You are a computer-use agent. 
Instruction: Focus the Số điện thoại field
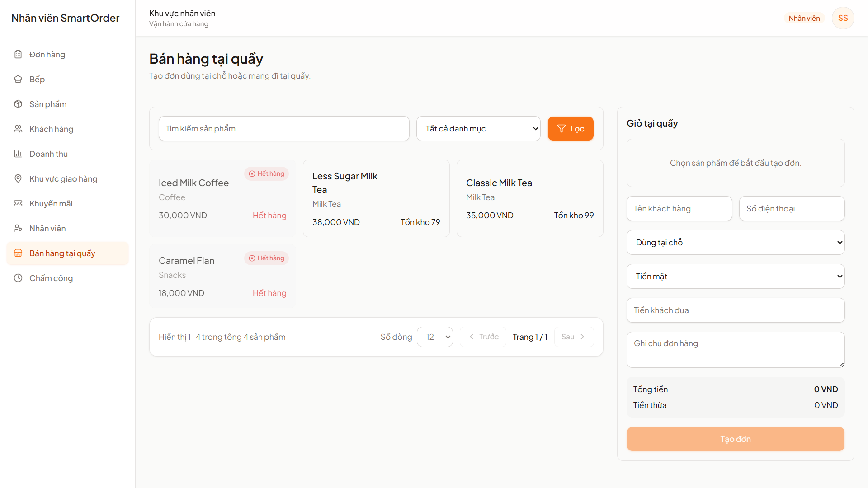[792, 209]
